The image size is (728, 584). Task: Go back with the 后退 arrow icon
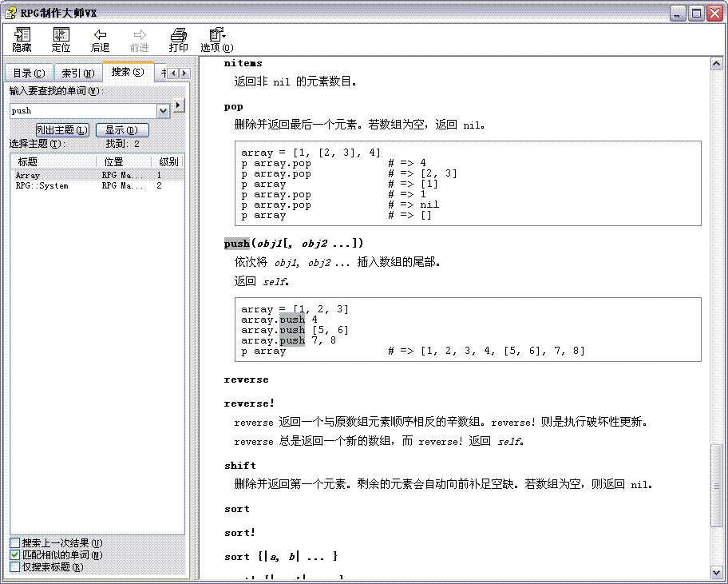[x=100, y=39]
